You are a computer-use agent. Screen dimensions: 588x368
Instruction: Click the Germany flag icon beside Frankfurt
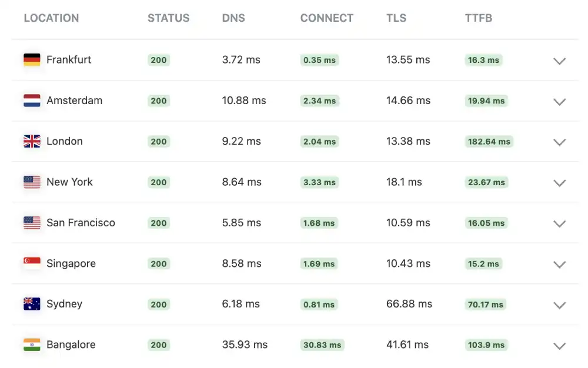[32, 60]
